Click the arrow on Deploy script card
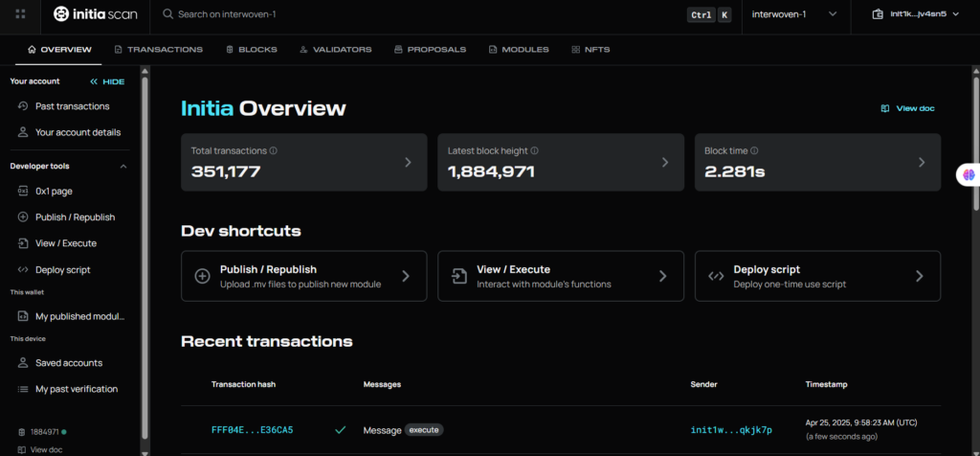The image size is (980, 456). point(920,276)
